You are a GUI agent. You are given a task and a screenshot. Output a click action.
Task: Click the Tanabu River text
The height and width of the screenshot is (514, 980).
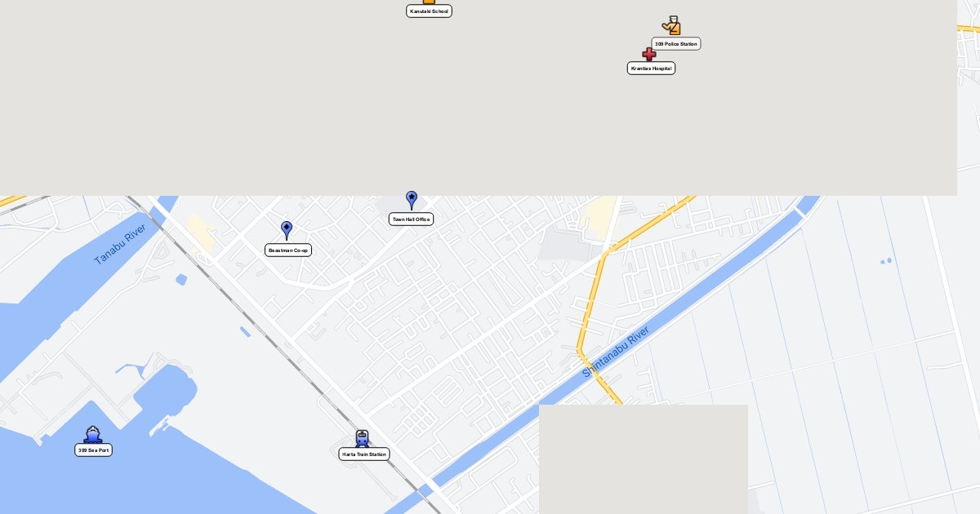[x=119, y=243]
